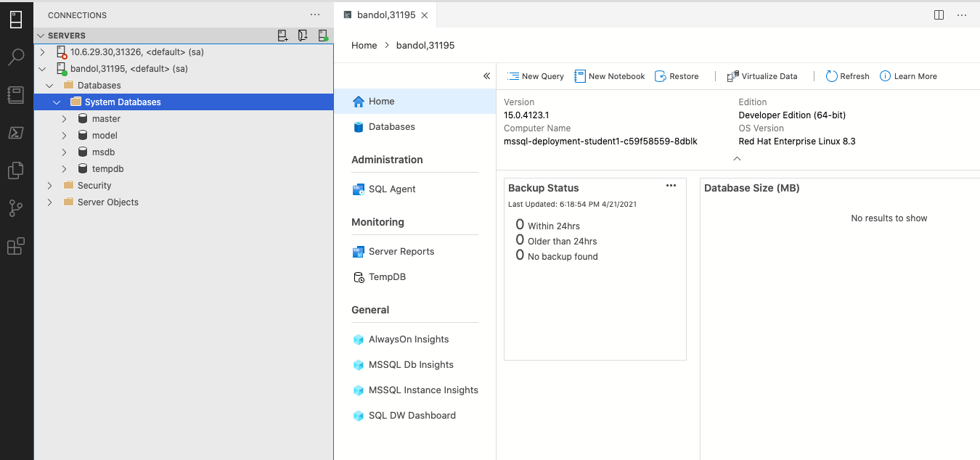Image resolution: width=980 pixels, height=460 pixels.
Task: Open Notebooks view in activity bar
Action: (16, 94)
